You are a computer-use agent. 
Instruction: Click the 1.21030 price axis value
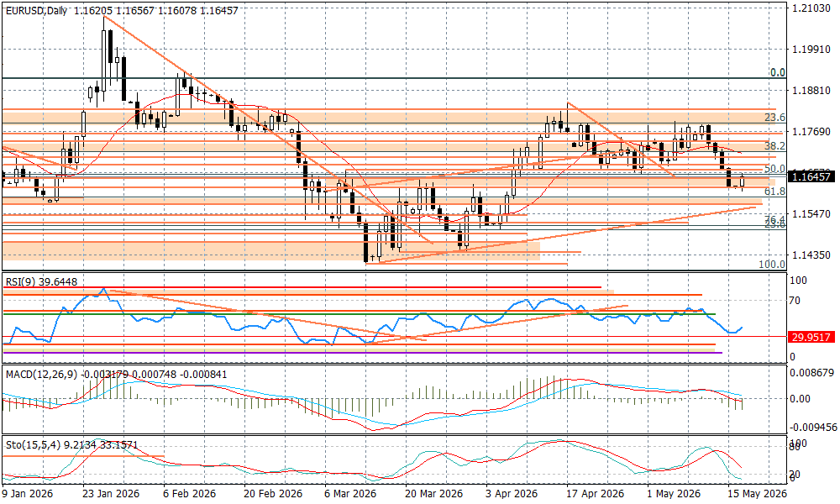[x=811, y=8]
